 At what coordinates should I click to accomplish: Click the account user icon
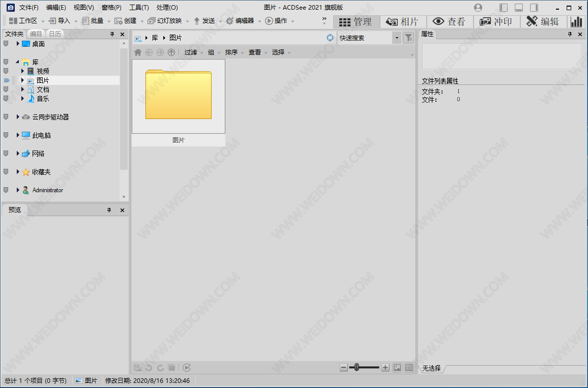[478, 8]
